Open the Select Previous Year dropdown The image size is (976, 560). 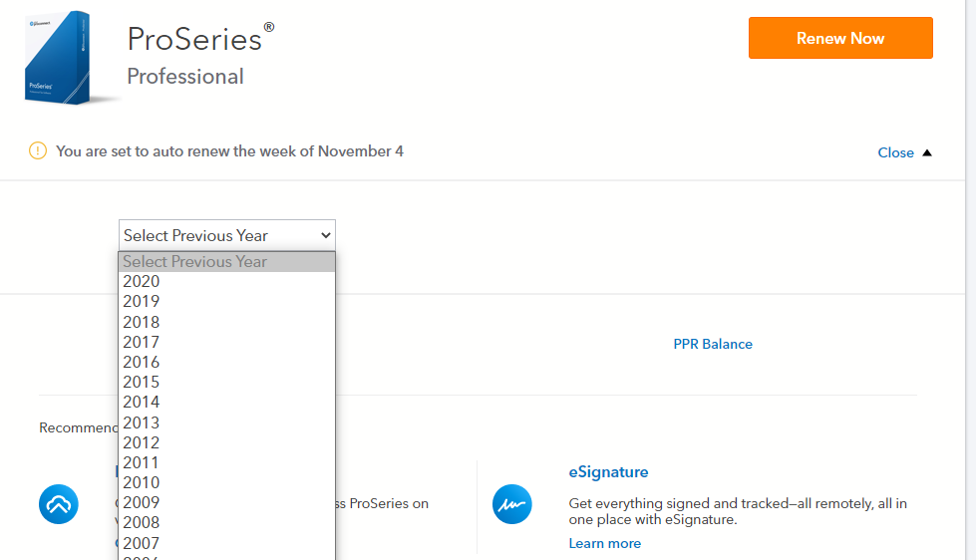(226, 235)
